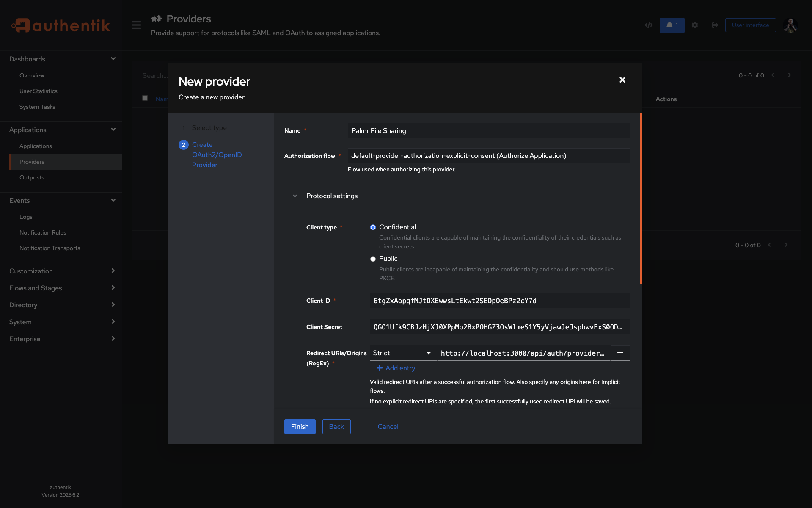
Task: Select the Public client type
Action: pos(373,259)
